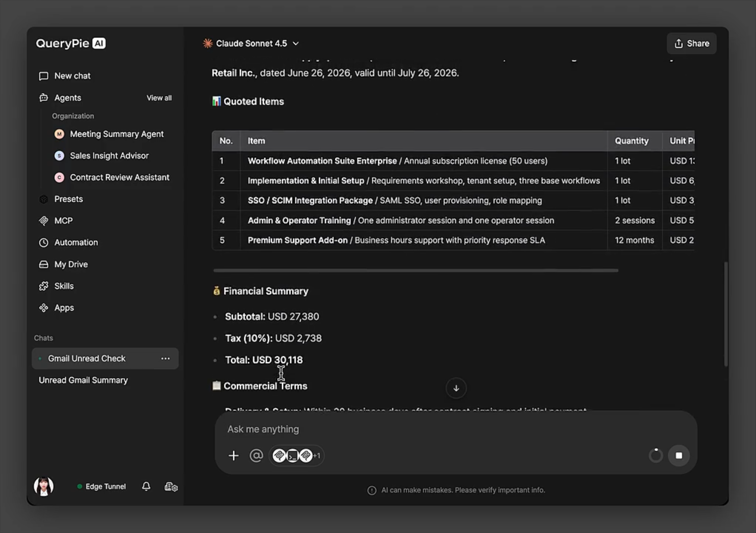Click the user profile avatar

[43, 487]
